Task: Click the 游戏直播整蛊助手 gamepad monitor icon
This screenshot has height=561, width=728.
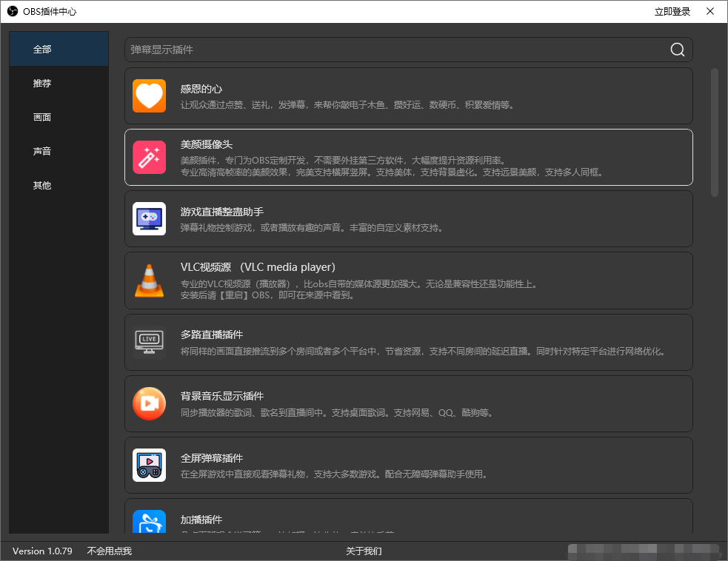Action: [149, 218]
